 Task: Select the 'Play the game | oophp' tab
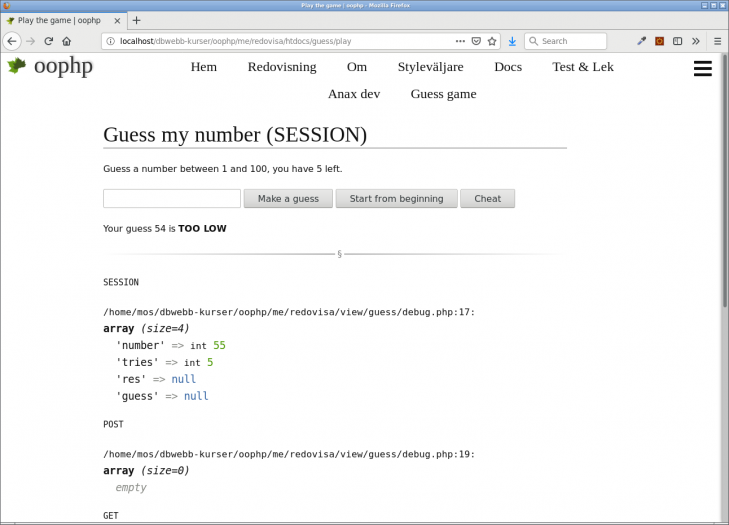point(64,20)
